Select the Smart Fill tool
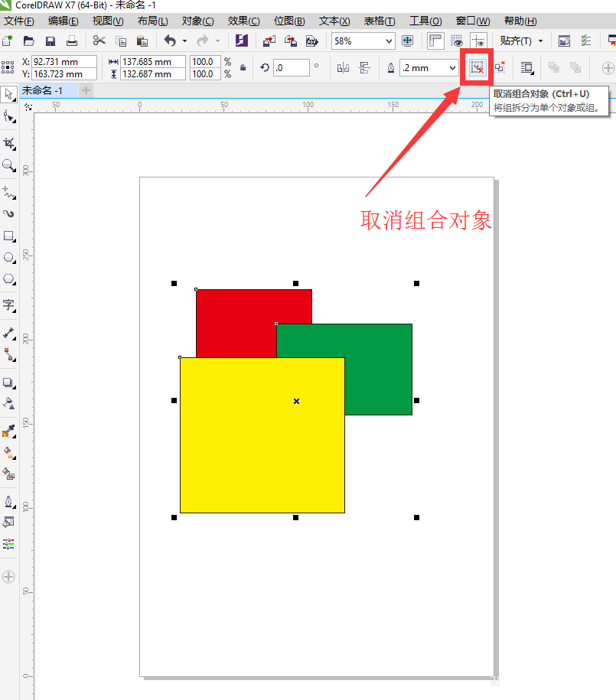The width and height of the screenshot is (616, 700). tap(9, 474)
